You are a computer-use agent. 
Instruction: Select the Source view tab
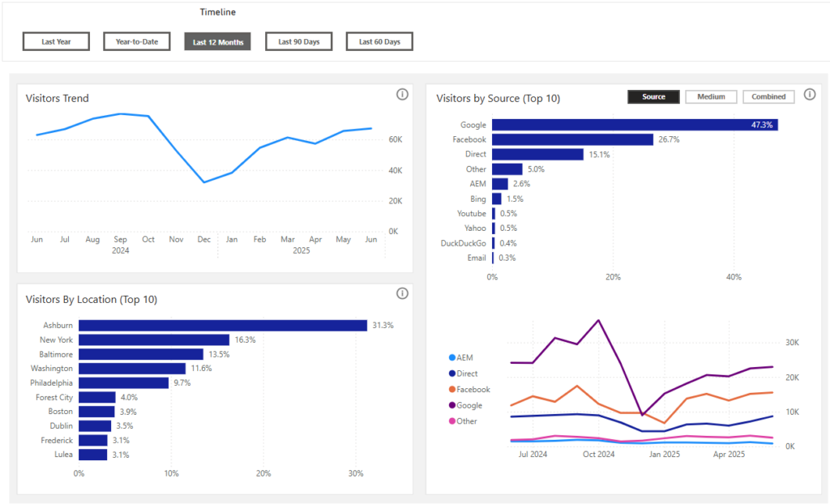(653, 96)
